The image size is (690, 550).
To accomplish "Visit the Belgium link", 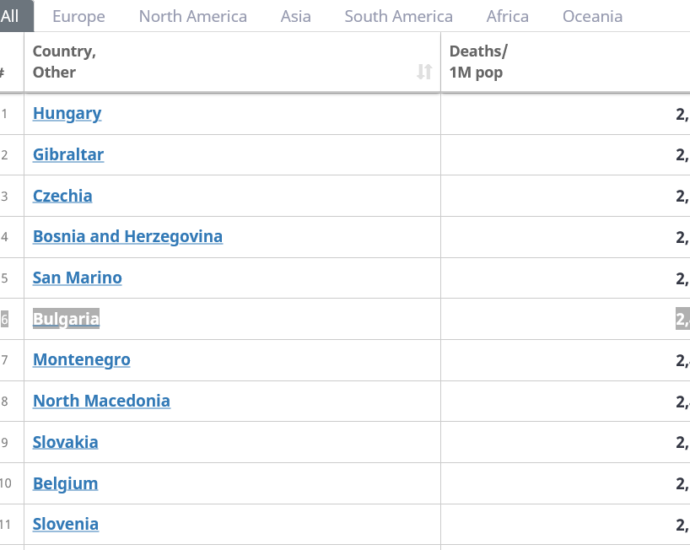I will (x=66, y=483).
